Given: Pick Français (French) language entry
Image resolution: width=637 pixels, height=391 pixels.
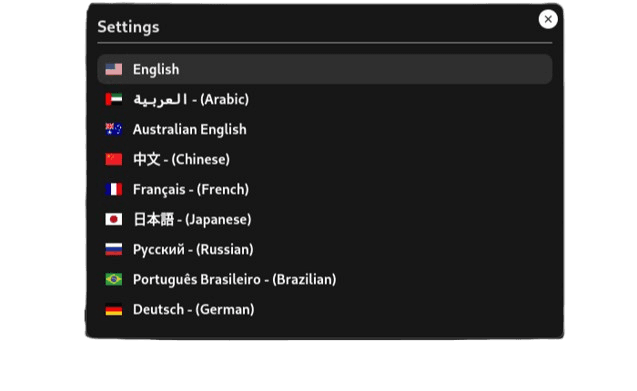Looking at the screenshot, I should [x=325, y=189].
